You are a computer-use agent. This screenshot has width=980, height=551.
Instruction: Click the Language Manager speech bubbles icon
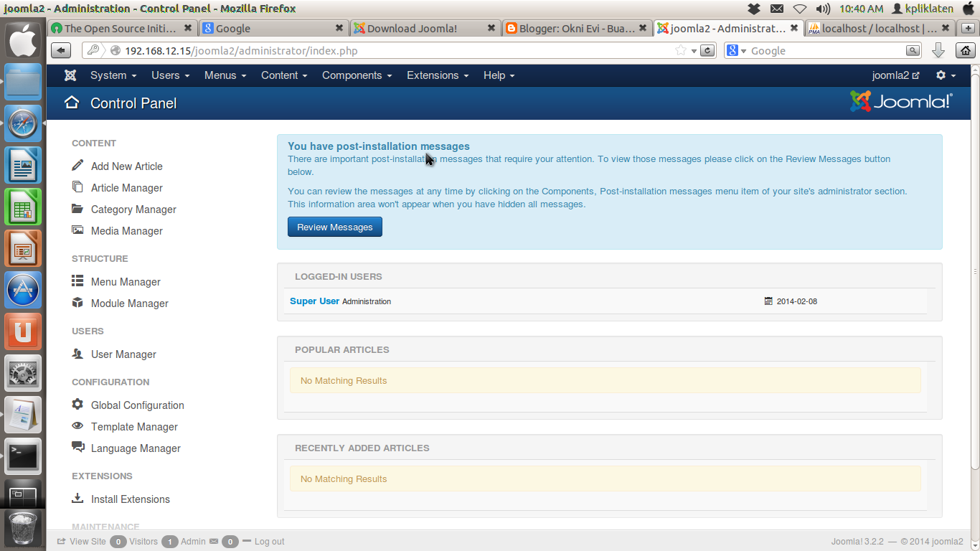(x=77, y=447)
